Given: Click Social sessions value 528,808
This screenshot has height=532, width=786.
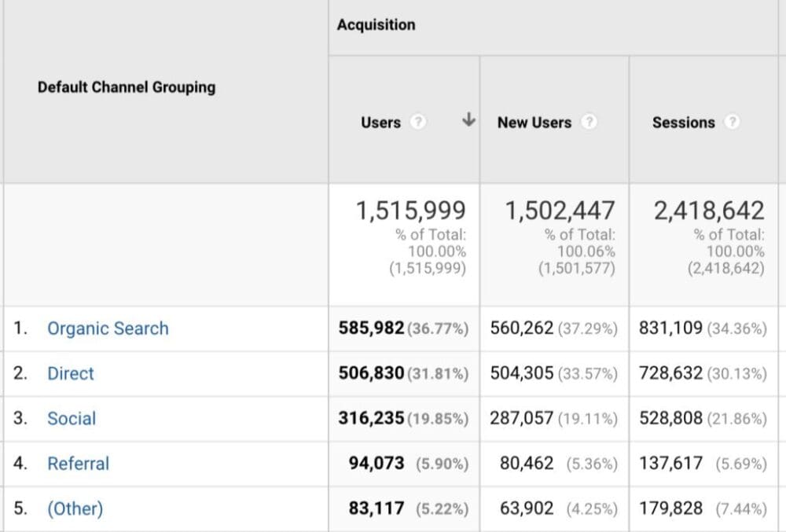Looking at the screenshot, I should pyautogui.click(x=670, y=418).
